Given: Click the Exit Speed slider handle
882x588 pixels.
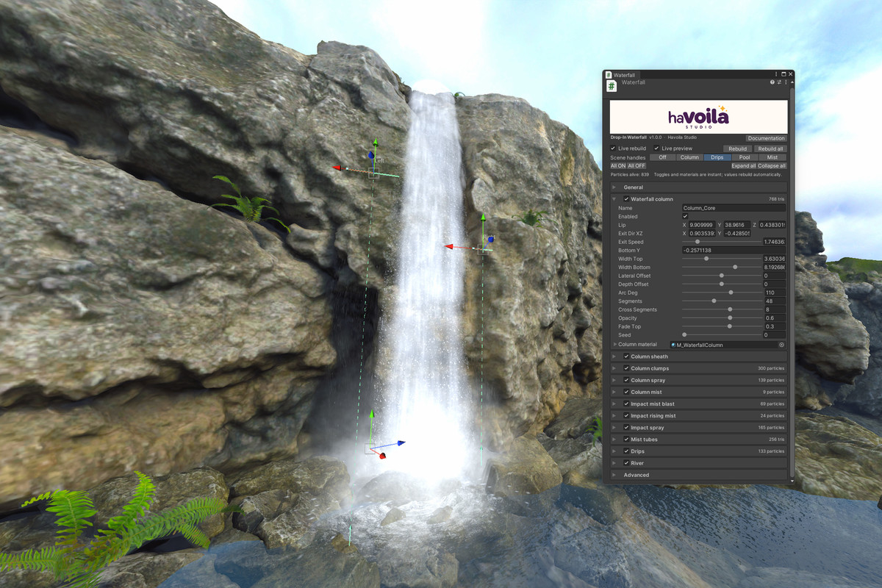Looking at the screenshot, I should tap(698, 242).
